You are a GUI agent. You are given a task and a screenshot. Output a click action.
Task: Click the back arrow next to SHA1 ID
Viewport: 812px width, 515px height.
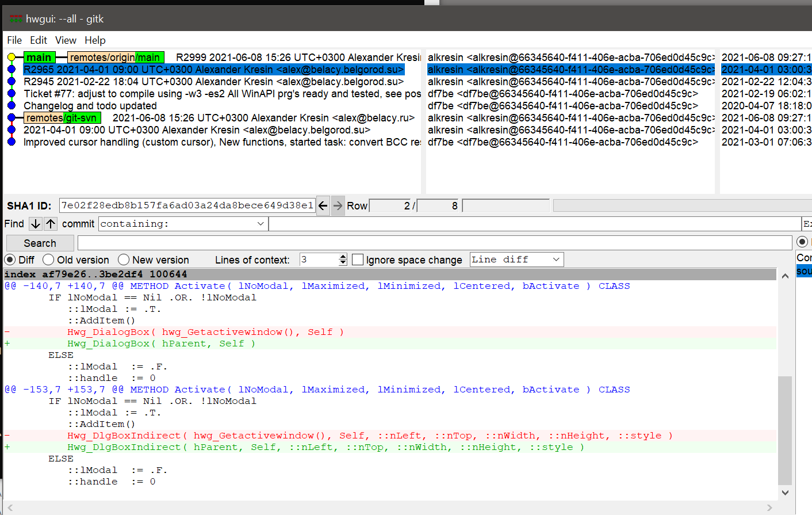coord(323,205)
